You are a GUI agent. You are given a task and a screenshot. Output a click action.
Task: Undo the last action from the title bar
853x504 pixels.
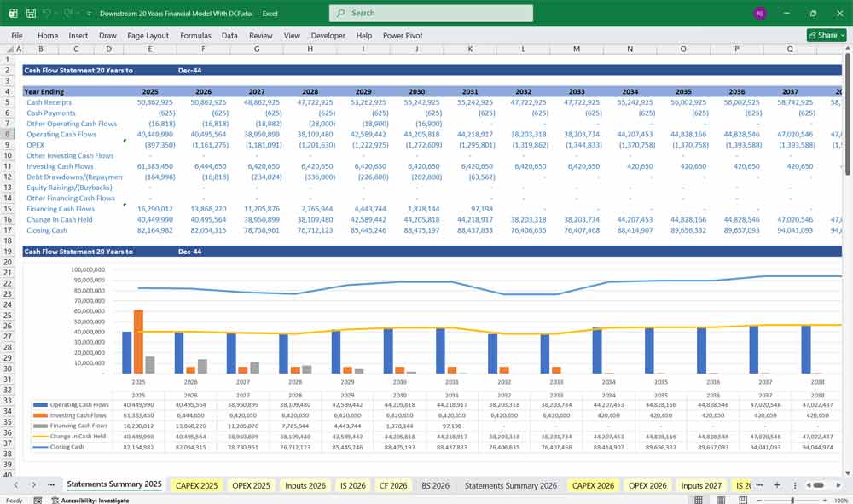(x=45, y=13)
